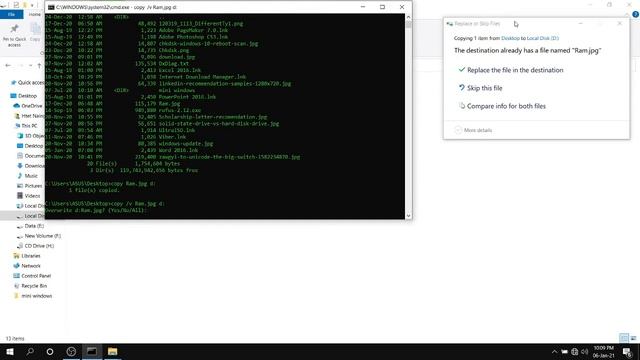Open Control Panel from sidebar

pyautogui.click(x=32, y=276)
